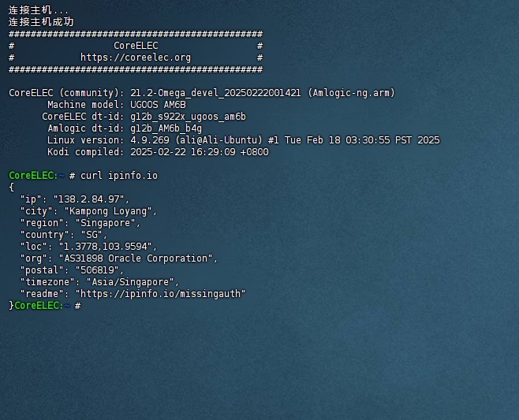Select the Amlogic dt-id g12b_AM6b_b4g
Screen dimensions: 519x420
pos(166,128)
